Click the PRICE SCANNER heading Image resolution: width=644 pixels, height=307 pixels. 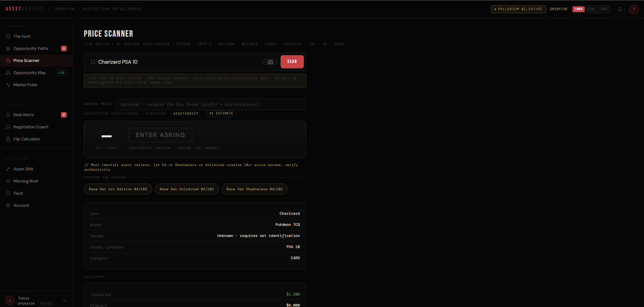pyautogui.click(x=108, y=34)
